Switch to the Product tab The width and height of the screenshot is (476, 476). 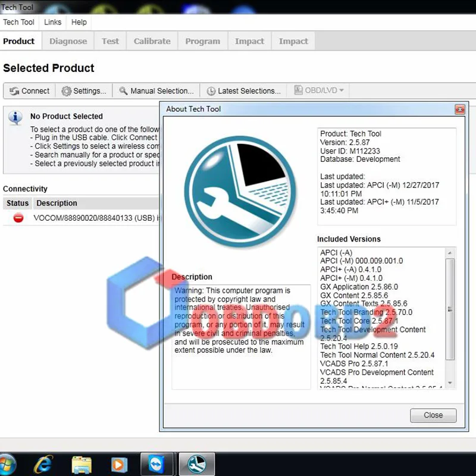(19, 41)
